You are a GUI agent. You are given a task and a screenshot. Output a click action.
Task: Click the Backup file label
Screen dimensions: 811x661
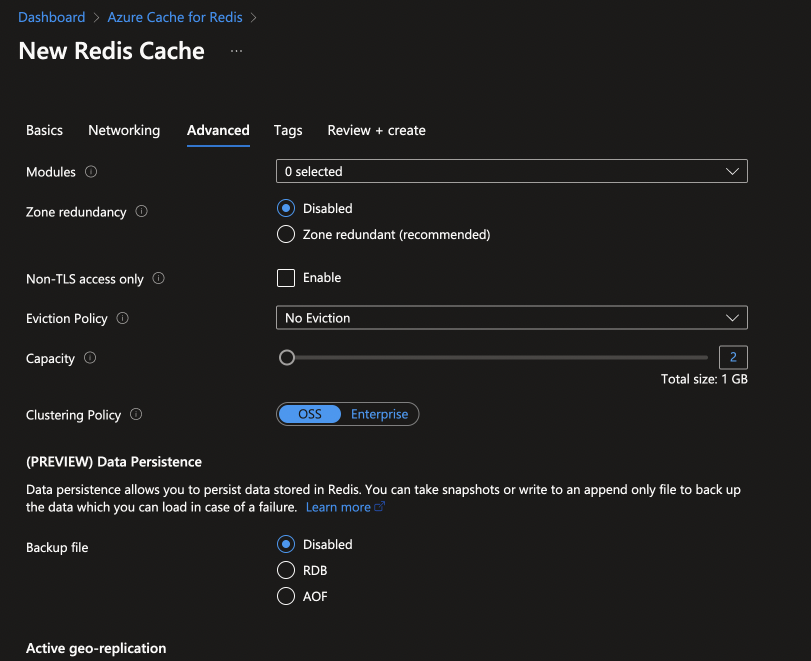point(57,547)
